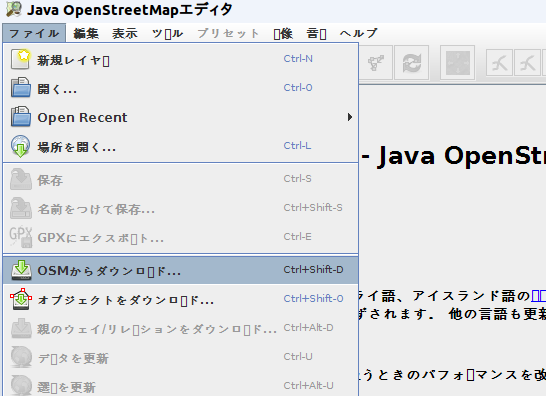Open the ヘルプ menu

coord(358,33)
